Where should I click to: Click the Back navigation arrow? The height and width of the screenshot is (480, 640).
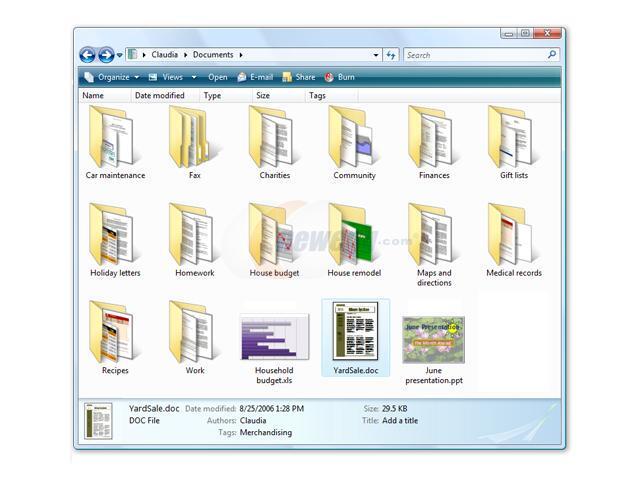[x=87, y=55]
